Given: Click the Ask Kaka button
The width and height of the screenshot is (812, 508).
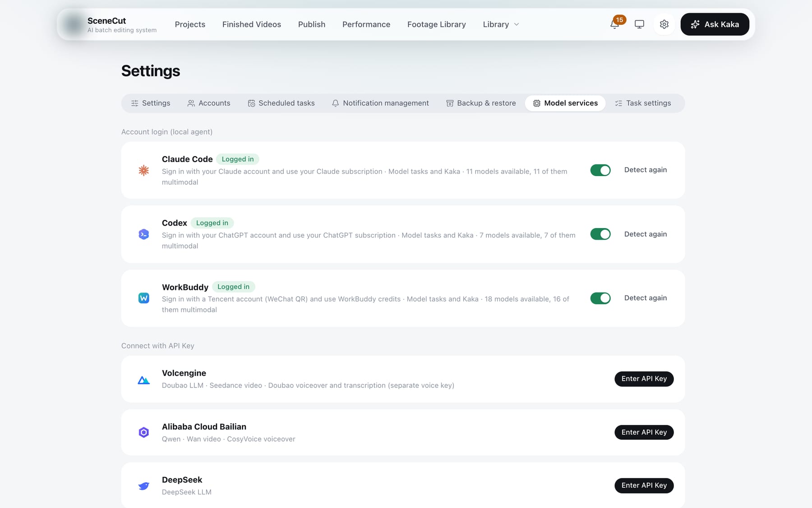Looking at the screenshot, I should tap(715, 24).
